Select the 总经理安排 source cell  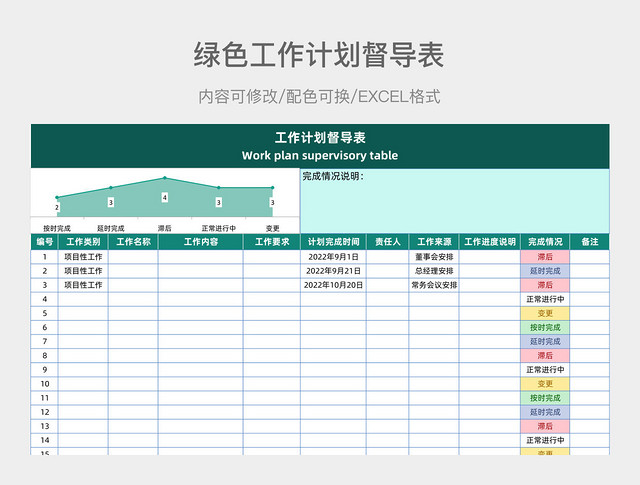point(434,271)
